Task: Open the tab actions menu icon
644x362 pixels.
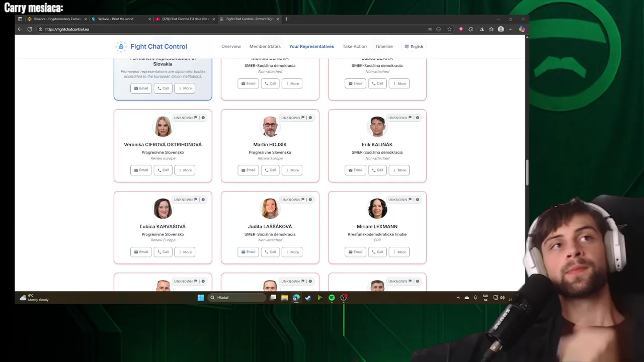Action: (20, 19)
